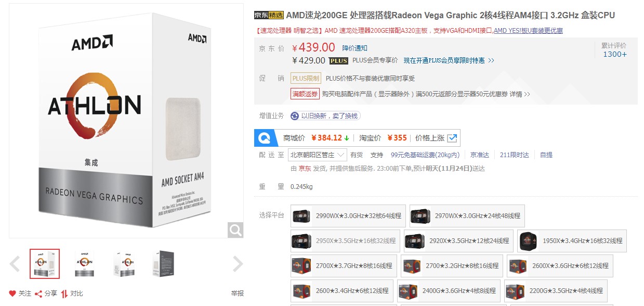Open the AMD YES!板U套装更优惠 link

tap(528, 31)
